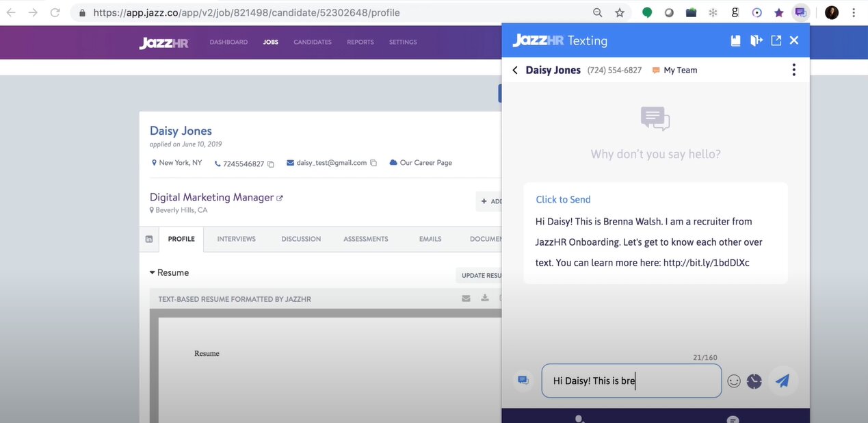Copy the candidate phone number 7245546827
This screenshot has height=423, width=868.
[271, 164]
